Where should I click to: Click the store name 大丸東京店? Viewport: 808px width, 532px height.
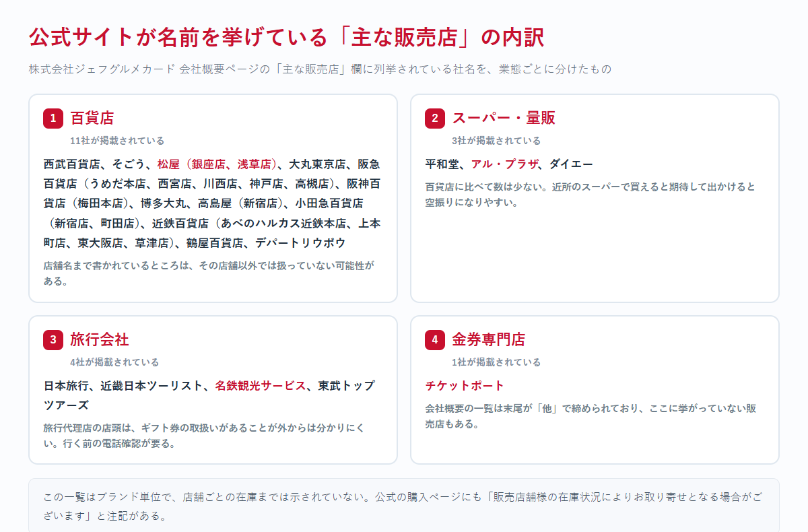(x=318, y=164)
